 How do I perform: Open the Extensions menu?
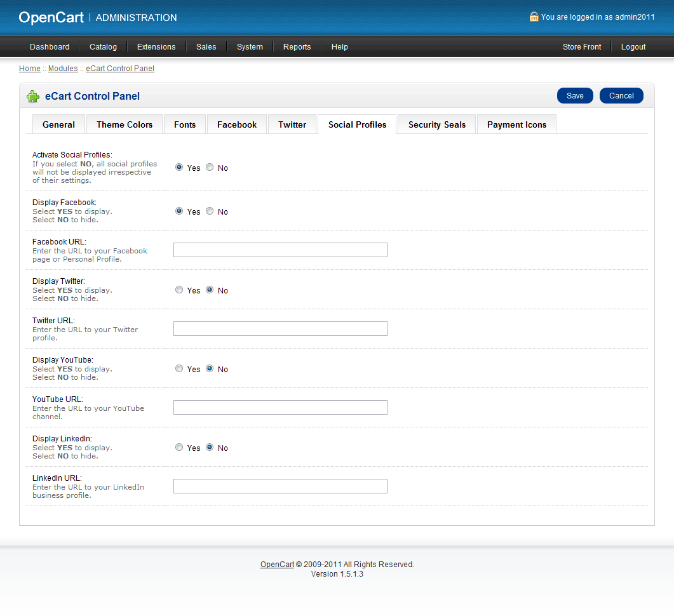pos(156,47)
